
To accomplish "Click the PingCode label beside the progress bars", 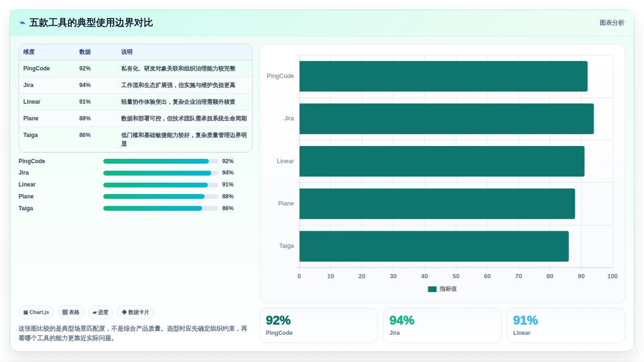I will (x=32, y=161).
